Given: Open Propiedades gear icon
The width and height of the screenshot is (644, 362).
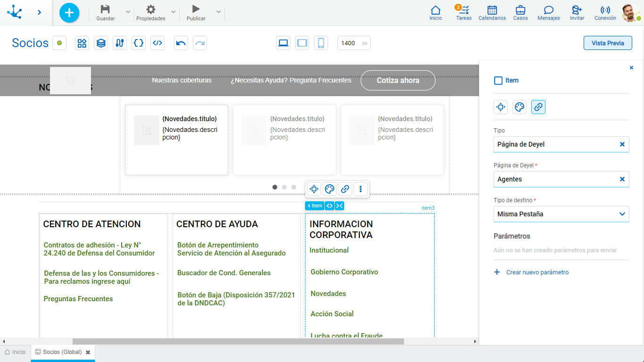Looking at the screenshot, I should click(151, 9).
